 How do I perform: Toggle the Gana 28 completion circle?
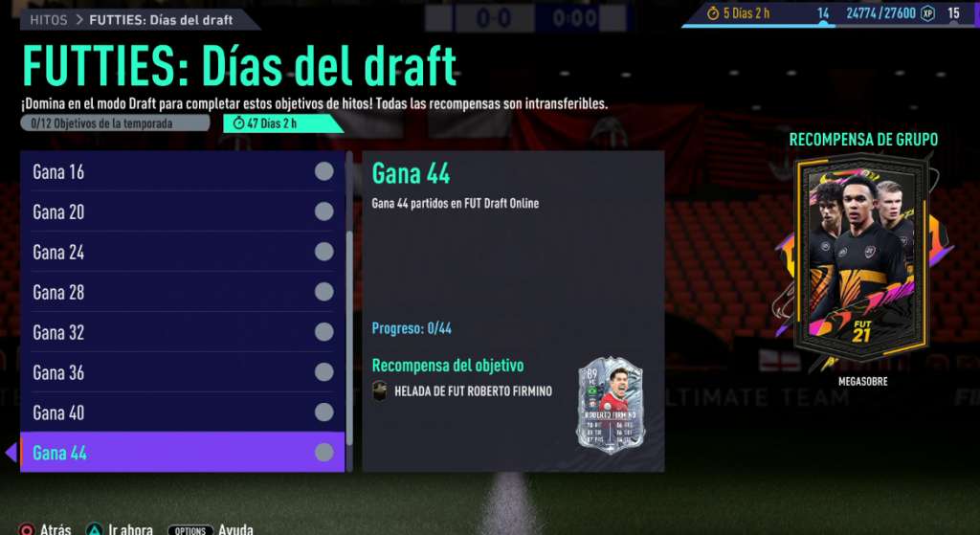[x=323, y=291]
